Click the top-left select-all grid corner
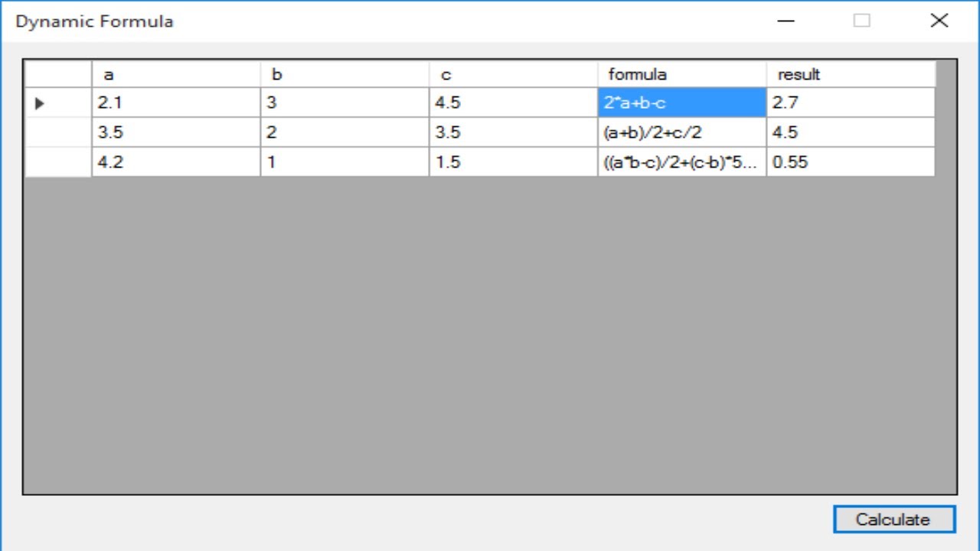This screenshot has height=551, width=980. tap(58, 74)
